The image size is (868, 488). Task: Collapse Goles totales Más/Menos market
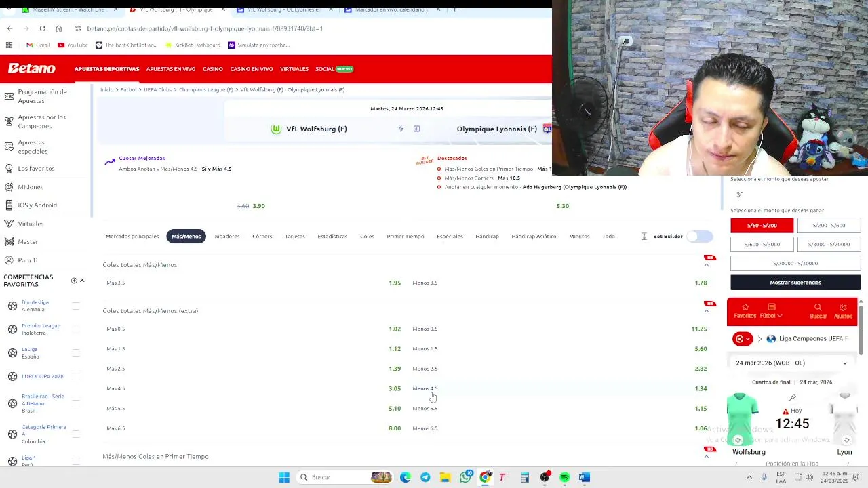tap(707, 265)
